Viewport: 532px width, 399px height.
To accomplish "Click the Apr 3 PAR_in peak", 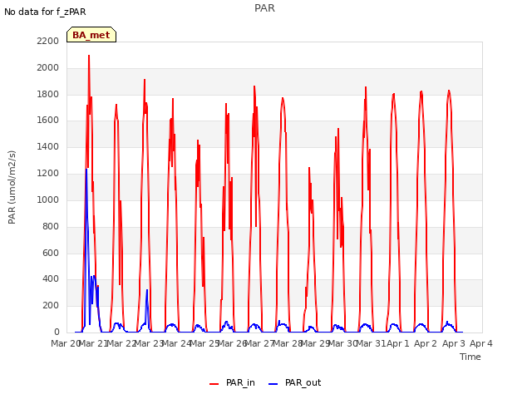I will pos(449,91).
